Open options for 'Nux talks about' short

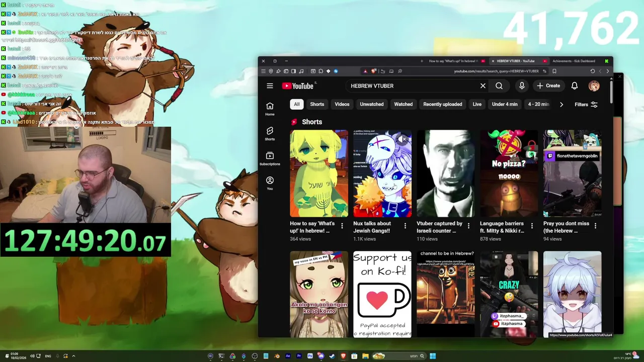click(405, 226)
